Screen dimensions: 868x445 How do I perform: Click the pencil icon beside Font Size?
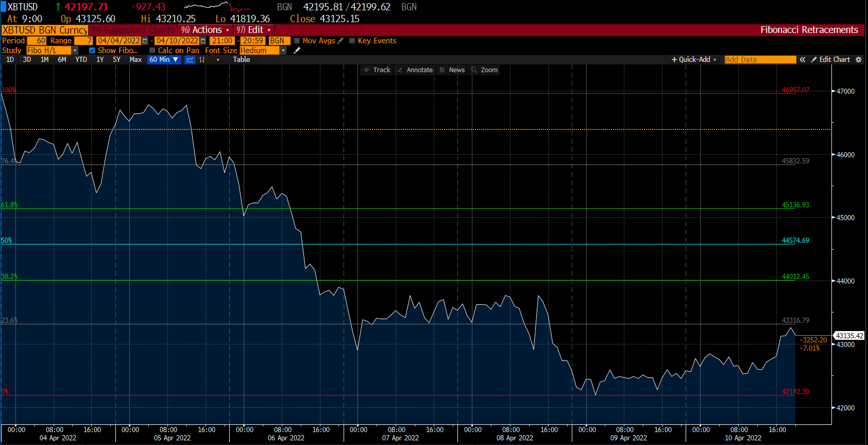(297, 51)
